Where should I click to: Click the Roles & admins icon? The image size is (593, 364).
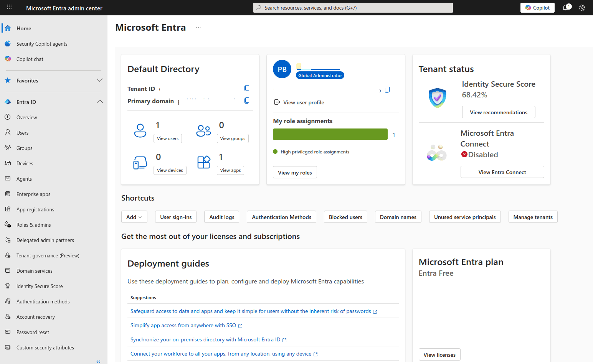pyautogui.click(x=8, y=224)
